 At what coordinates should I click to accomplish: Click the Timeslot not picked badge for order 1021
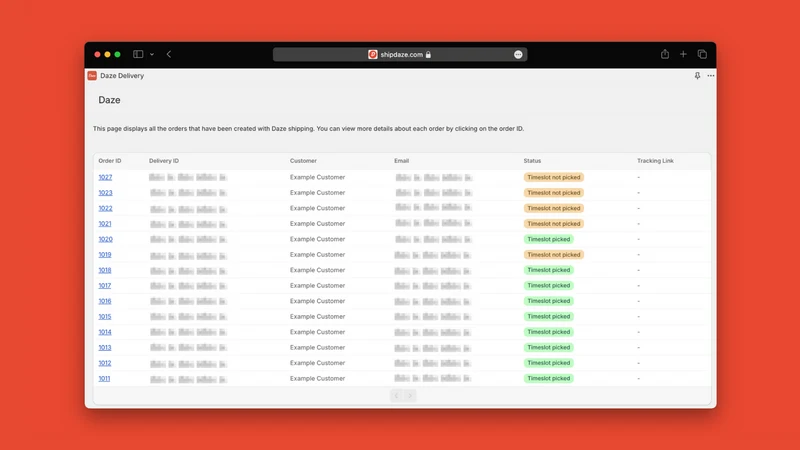click(554, 223)
